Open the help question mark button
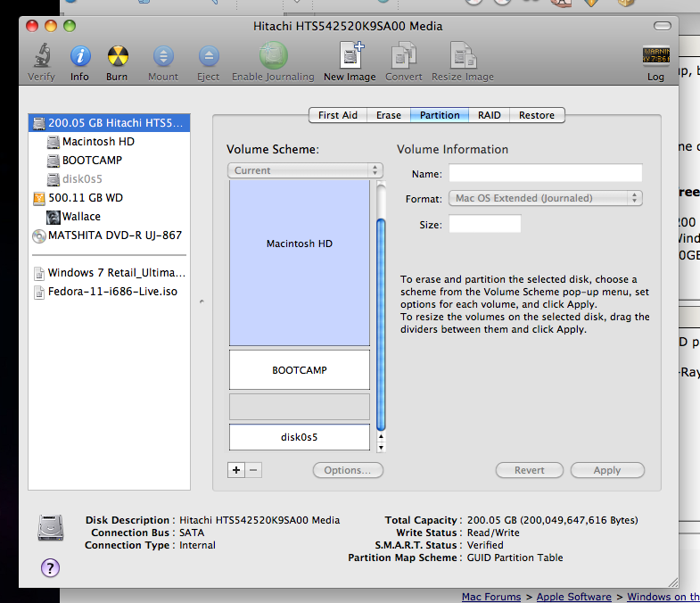This screenshot has height=603, width=700. pos(51,567)
